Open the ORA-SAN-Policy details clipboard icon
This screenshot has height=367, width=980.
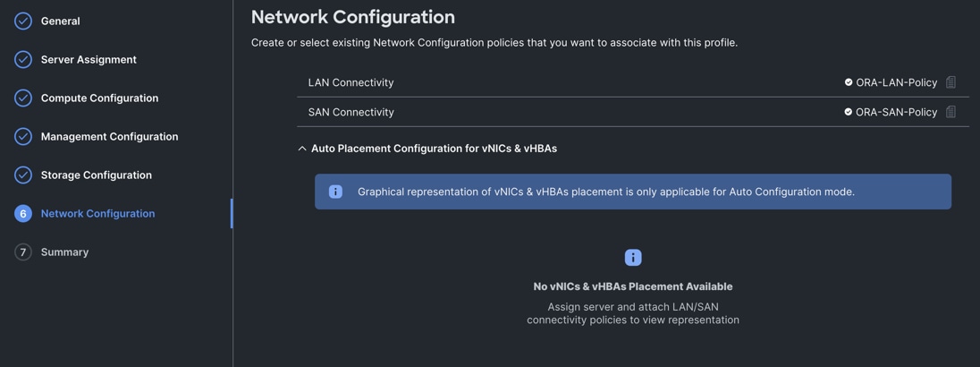(950, 112)
